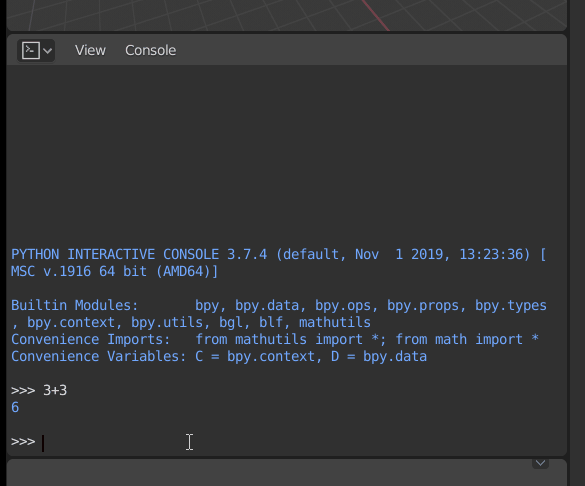Click the Python console editor type icon
Image resolution: width=585 pixels, height=486 pixels.
click(31, 50)
